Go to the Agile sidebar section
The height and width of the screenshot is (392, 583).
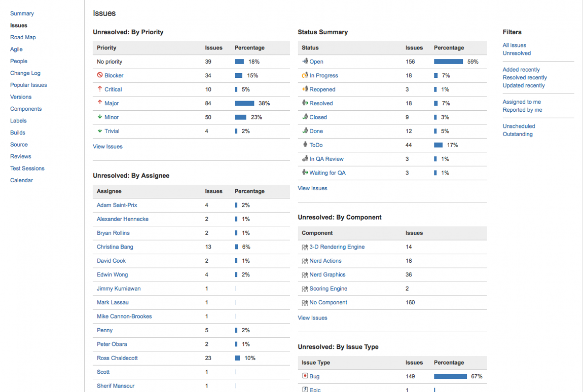16,49
